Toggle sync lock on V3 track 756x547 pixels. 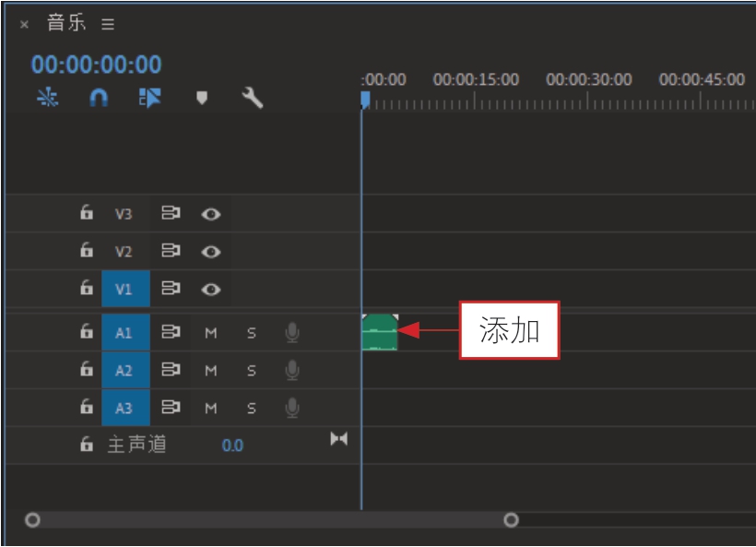pos(171,213)
